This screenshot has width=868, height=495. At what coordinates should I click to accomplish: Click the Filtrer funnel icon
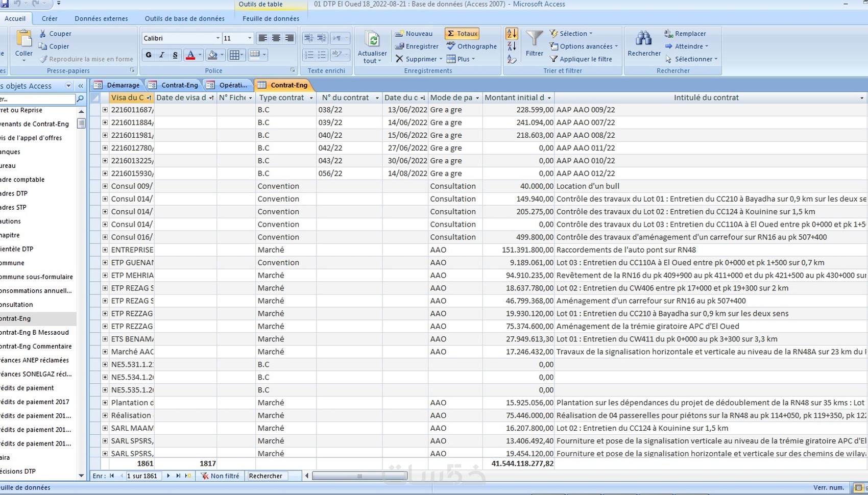click(x=534, y=39)
